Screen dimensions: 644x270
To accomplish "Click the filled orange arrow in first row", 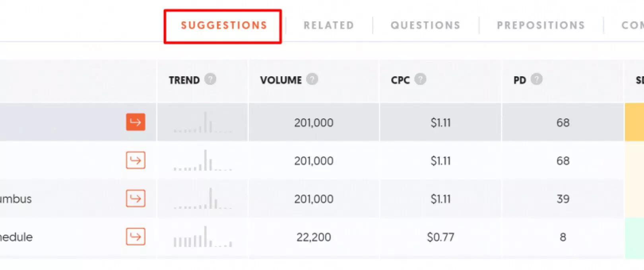I will tap(136, 122).
